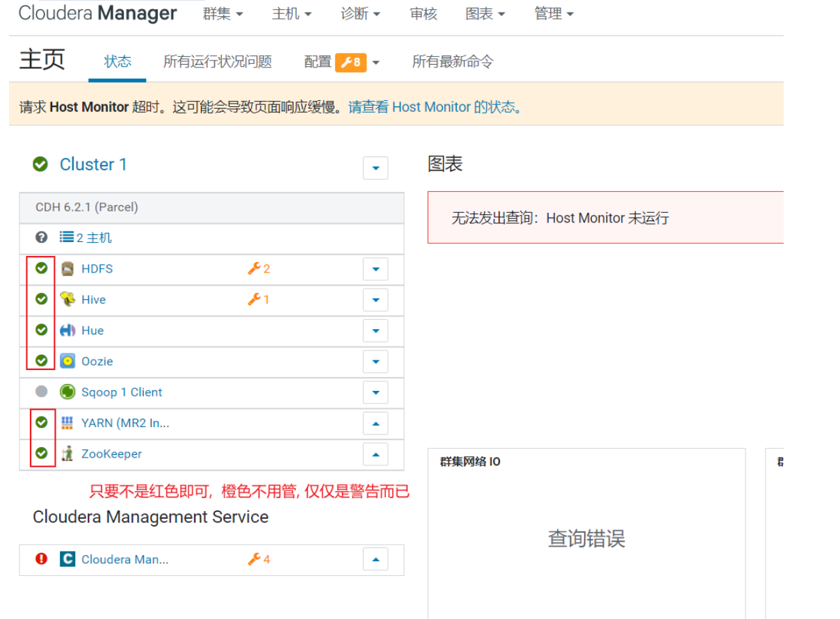Open the Hue service link
This screenshot has width=840, height=619.
click(x=92, y=330)
